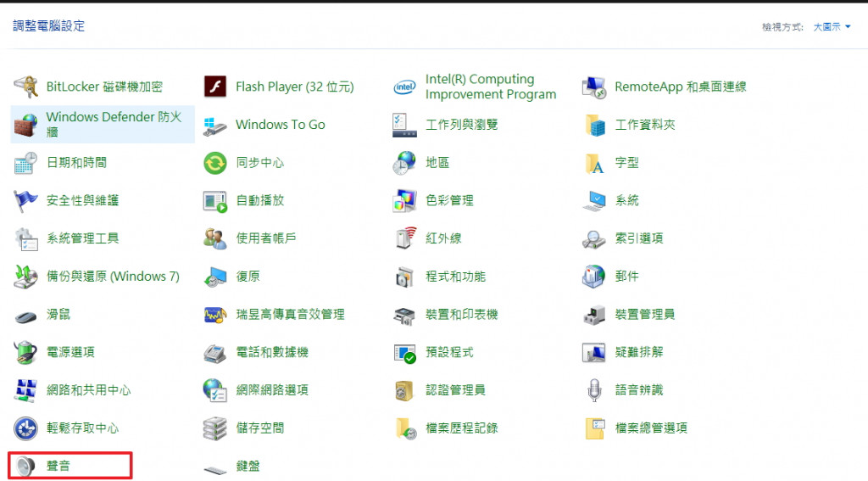Screen dimensions: 868x481
Task: Select the 裝置和印表機 text link
Action: tap(461, 315)
